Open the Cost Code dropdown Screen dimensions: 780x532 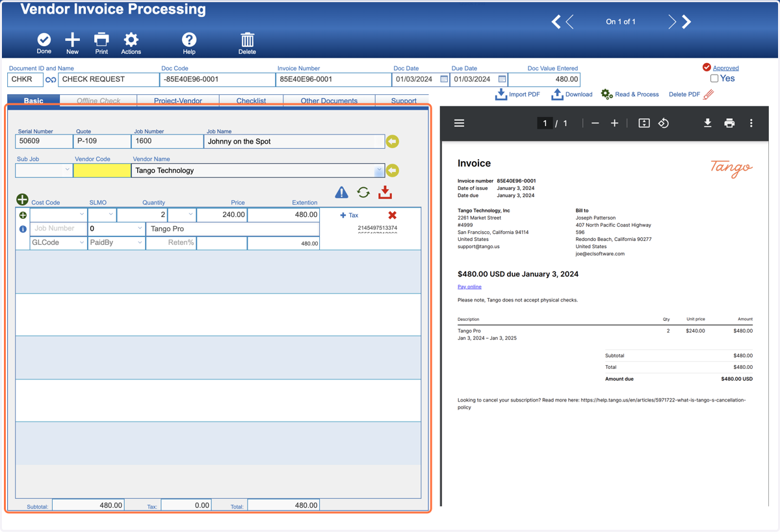tap(58, 214)
